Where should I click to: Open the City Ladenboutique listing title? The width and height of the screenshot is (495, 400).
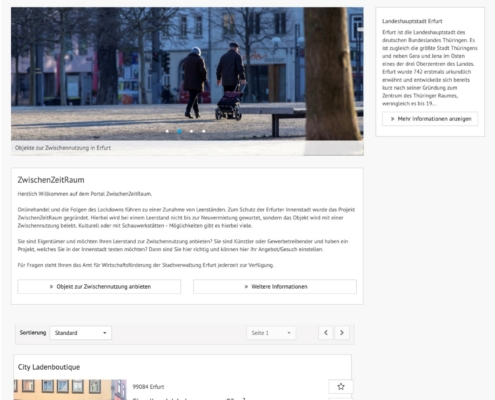(x=49, y=367)
